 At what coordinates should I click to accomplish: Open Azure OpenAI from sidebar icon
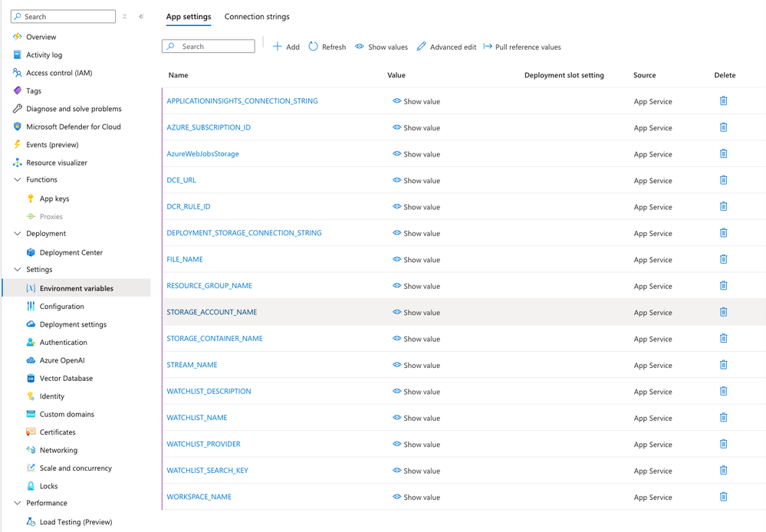pyautogui.click(x=31, y=360)
